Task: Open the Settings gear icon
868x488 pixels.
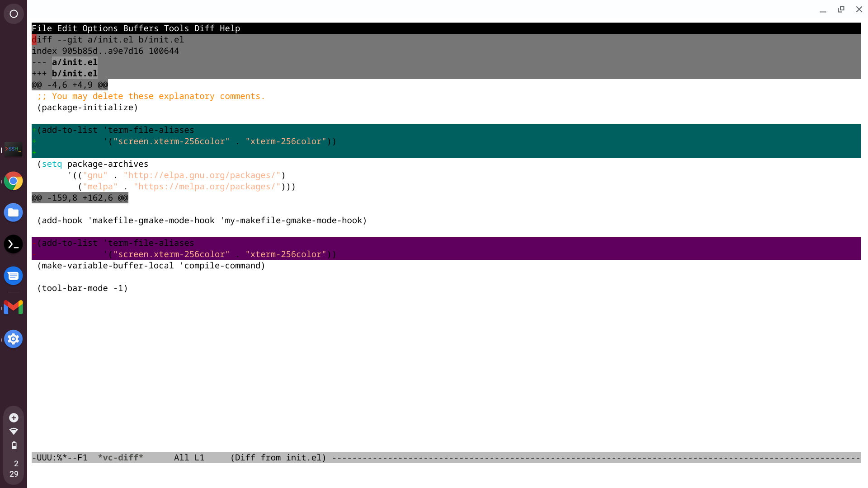Action: tap(13, 339)
